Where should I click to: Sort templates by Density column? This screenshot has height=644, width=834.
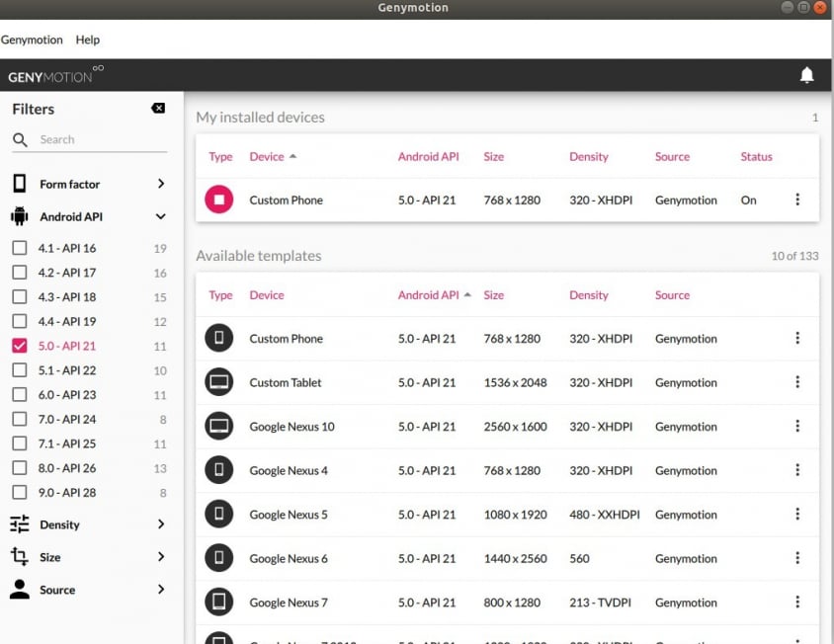coord(588,295)
